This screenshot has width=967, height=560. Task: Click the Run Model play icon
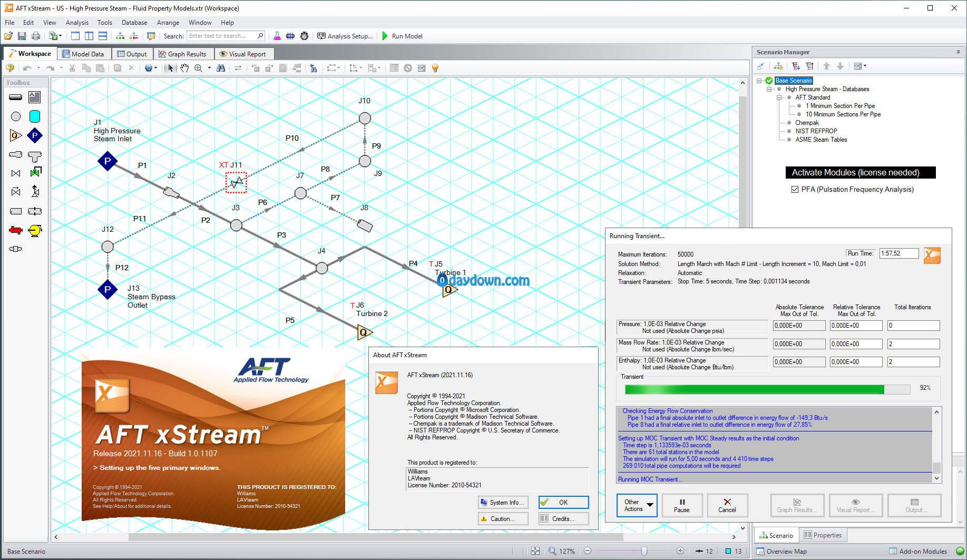(385, 36)
